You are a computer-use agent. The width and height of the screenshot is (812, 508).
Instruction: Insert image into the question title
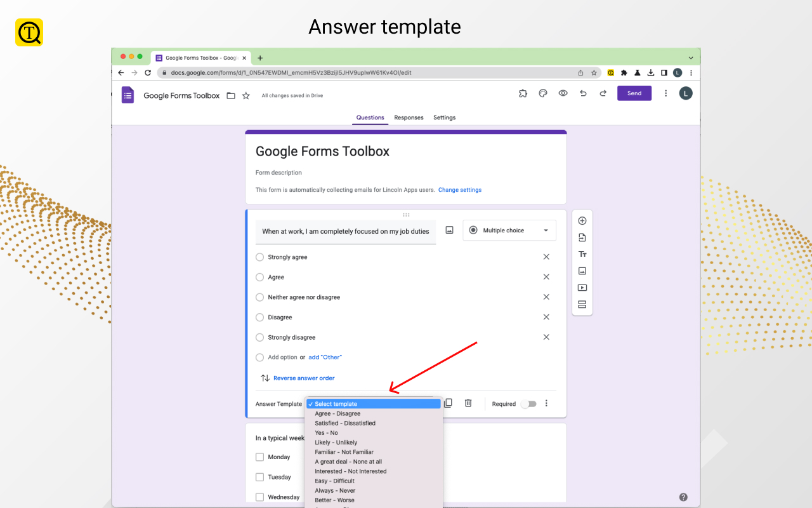click(x=449, y=231)
